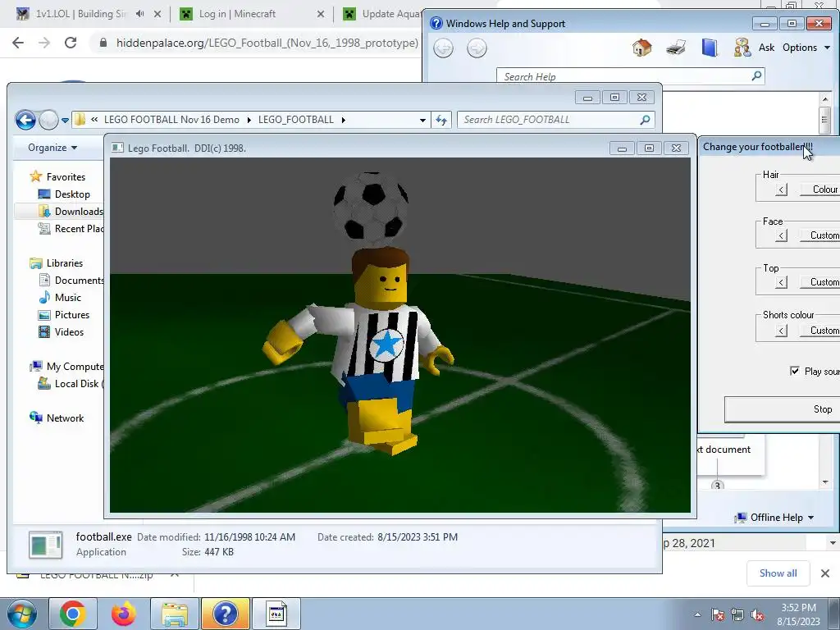The height and width of the screenshot is (630, 840).
Task: Expand the arrow after LEGO_FOOTBALL breadcrumb
Action: [344, 120]
